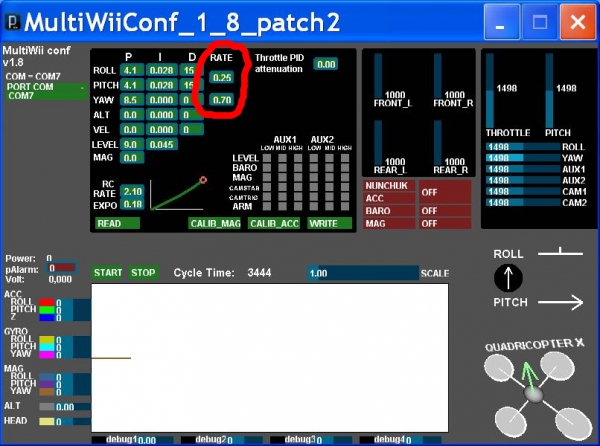Click the green STOP button
This screenshot has width=600, height=446.
point(143,273)
